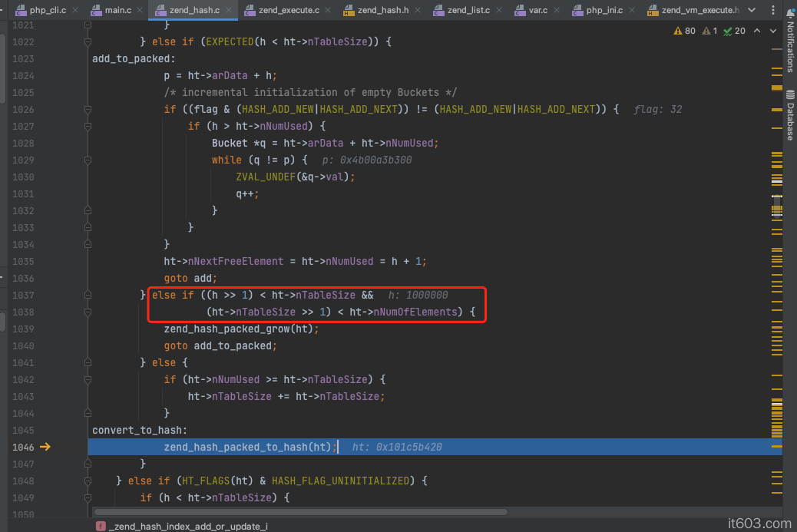797x532 pixels.
Task: Click the function icon in the breadcrumb bar
Action: pos(101,526)
